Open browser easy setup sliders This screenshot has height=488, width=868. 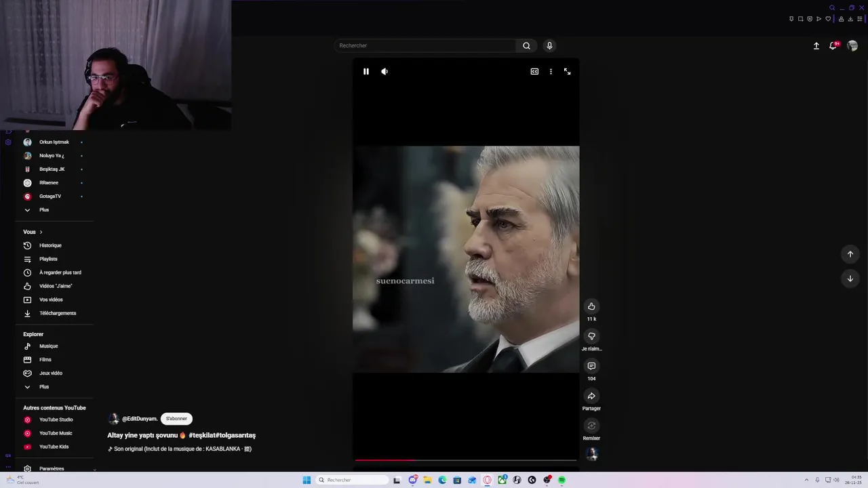click(859, 19)
